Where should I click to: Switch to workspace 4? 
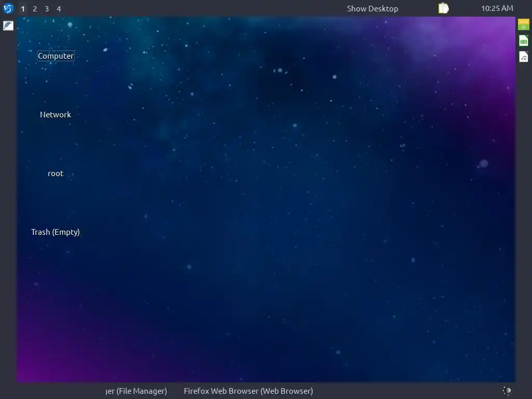(59, 9)
